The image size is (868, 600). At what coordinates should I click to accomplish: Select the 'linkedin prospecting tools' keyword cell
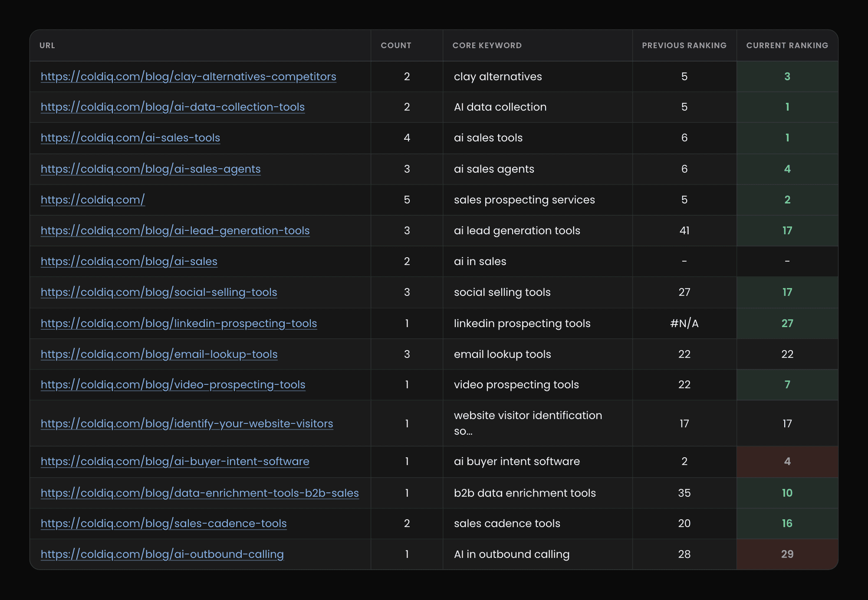pos(537,324)
